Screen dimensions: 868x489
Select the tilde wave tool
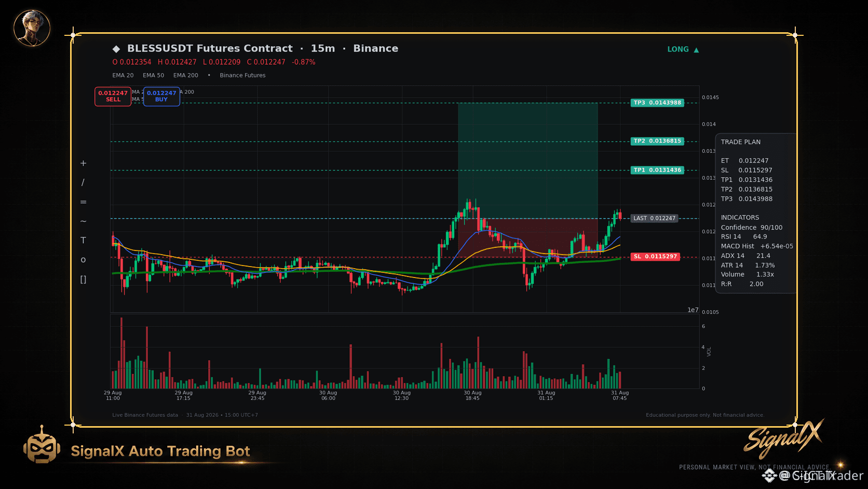tap(83, 221)
